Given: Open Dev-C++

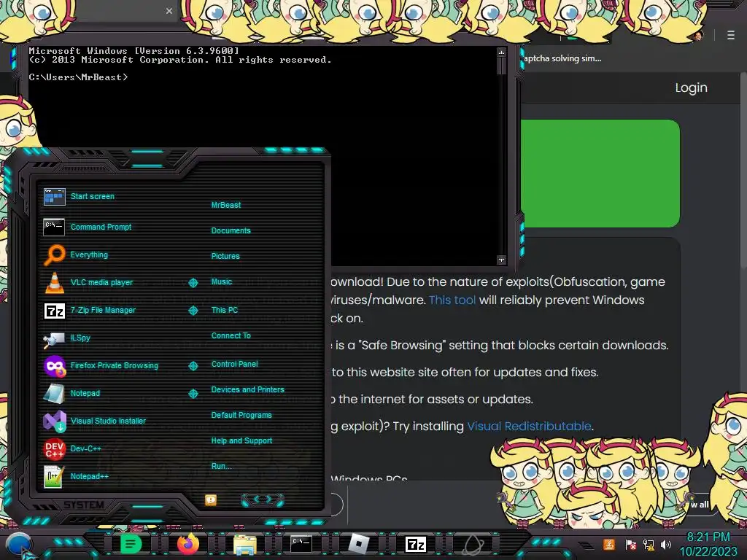Looking at the screenshot, I should coord(72,448).
